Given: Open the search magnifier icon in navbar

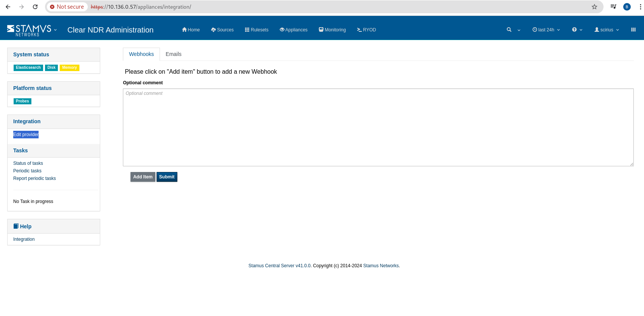Looking at the screenshot, I should pos(509,30).
